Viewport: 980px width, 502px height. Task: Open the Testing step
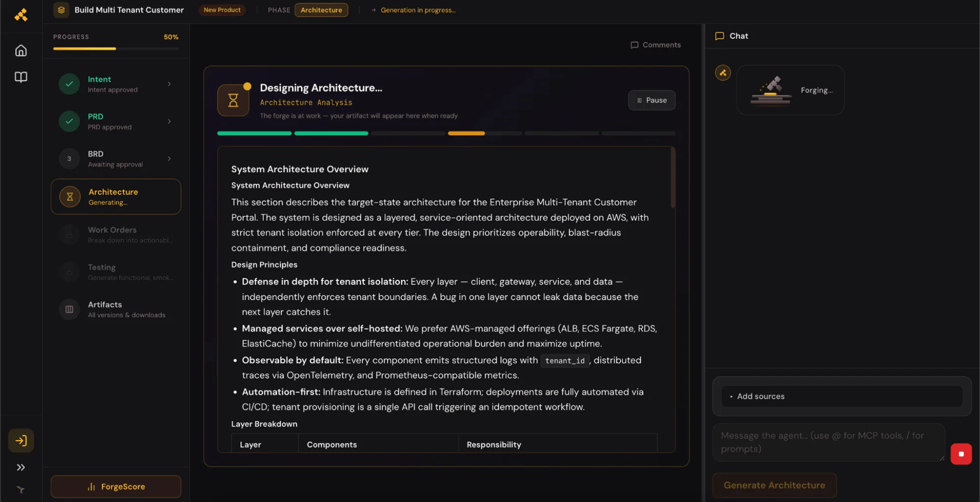tap(116, 272)
